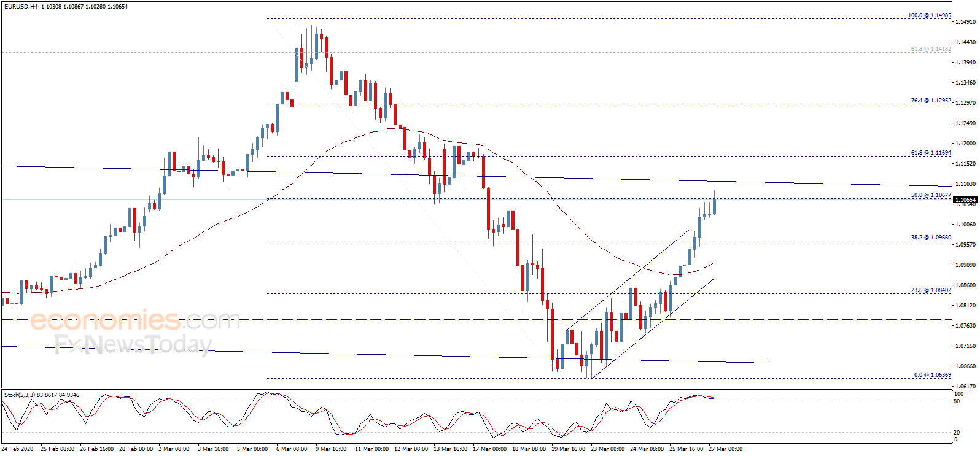This screenshot has height=456, width=980.
Task: Select the 23.6 @ 1.08402 Fibonacci label
Action: coord(931,290)
